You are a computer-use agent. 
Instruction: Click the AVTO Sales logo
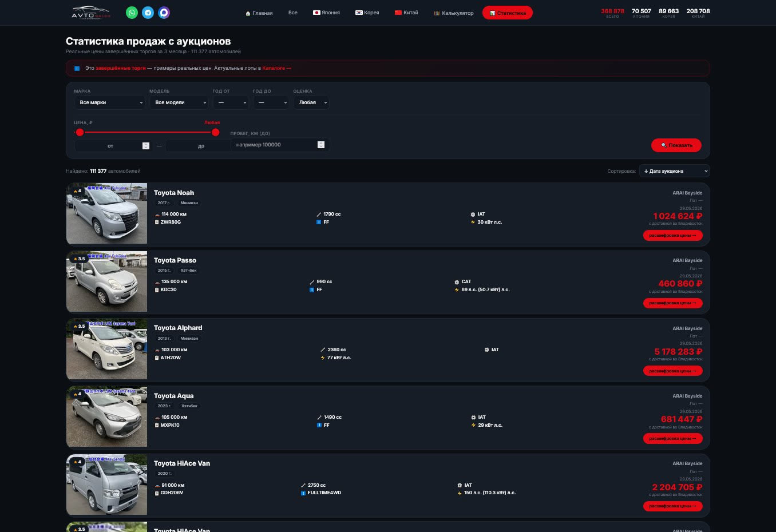click(x=90, y=13)
